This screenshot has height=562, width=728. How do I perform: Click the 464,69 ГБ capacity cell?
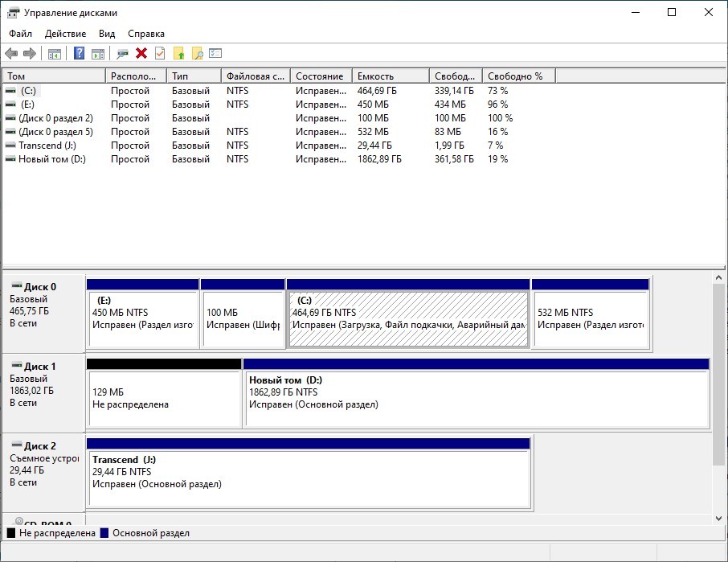pos(377,91)
